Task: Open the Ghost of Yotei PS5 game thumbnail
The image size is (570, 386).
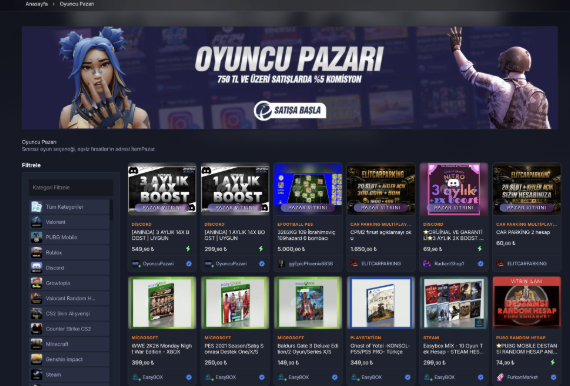Action: (381, 302)
